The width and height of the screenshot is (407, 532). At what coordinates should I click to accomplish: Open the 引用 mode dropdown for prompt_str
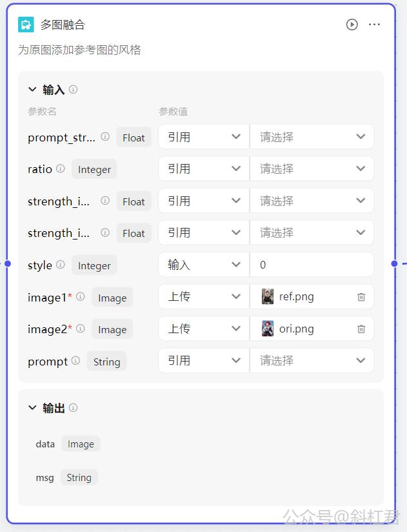(204, 137)
